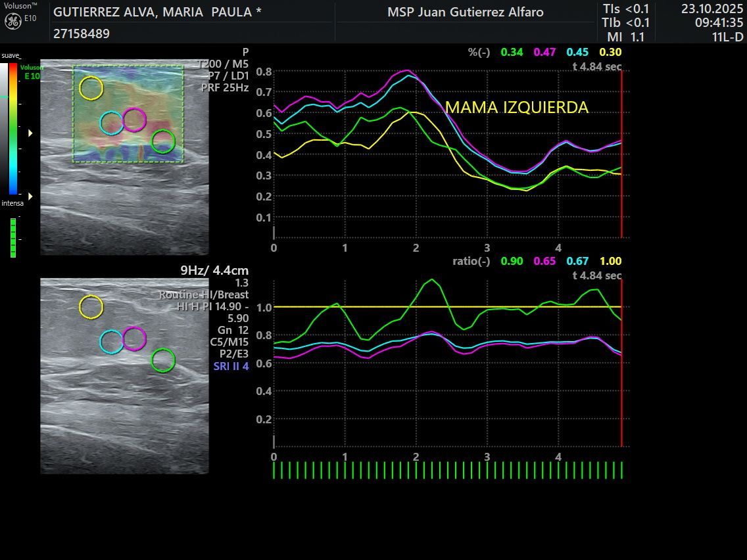
Task: Click patient name GUTIERREZ ALVA, MARIA PAULA
Action: coord(157,12)
